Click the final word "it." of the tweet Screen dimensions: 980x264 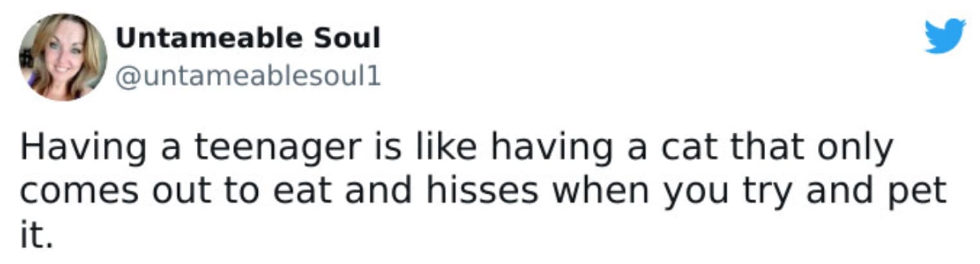click(x=35, y=235)
